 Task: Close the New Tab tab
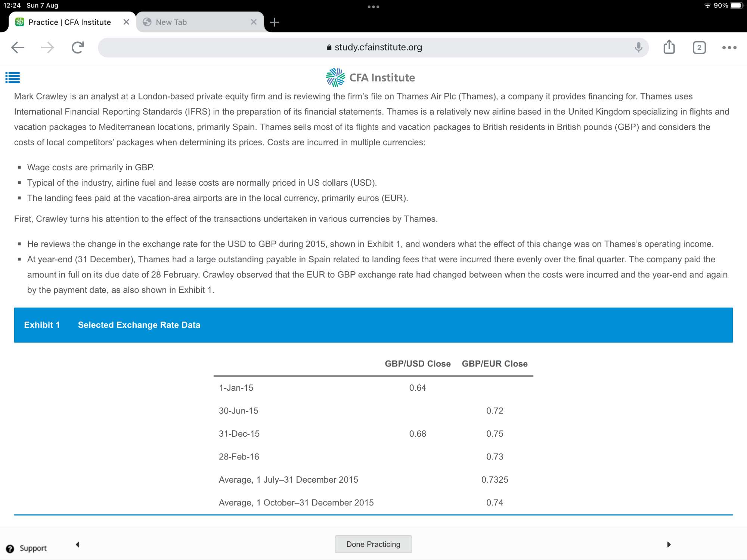click(x=254, y=22)
